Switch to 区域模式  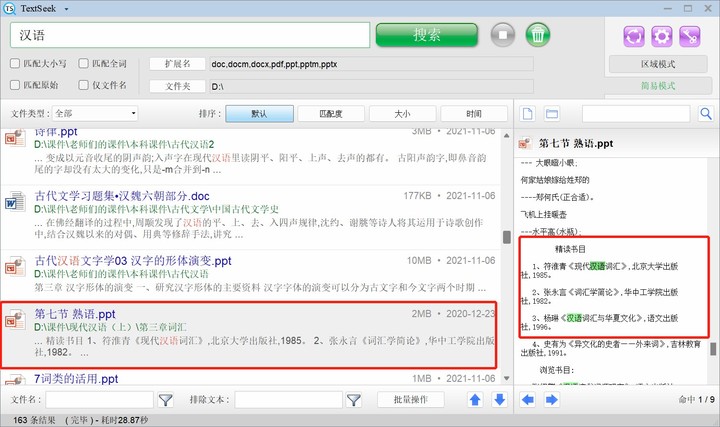pyautogui.click(x=660, y=63)
